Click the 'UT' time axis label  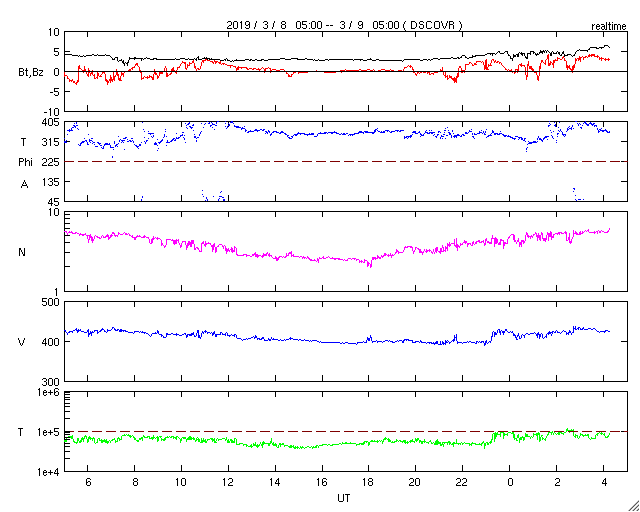tap(344, 498)
